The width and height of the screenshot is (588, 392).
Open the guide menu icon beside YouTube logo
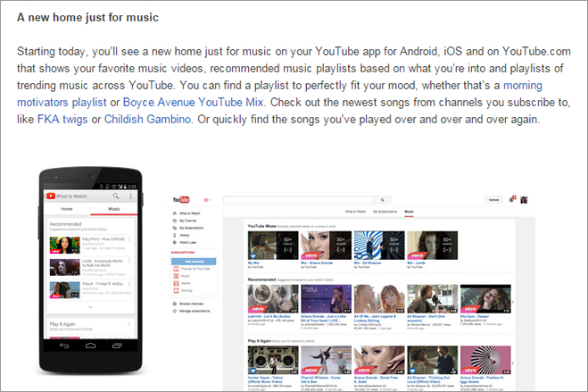(207, 200)
